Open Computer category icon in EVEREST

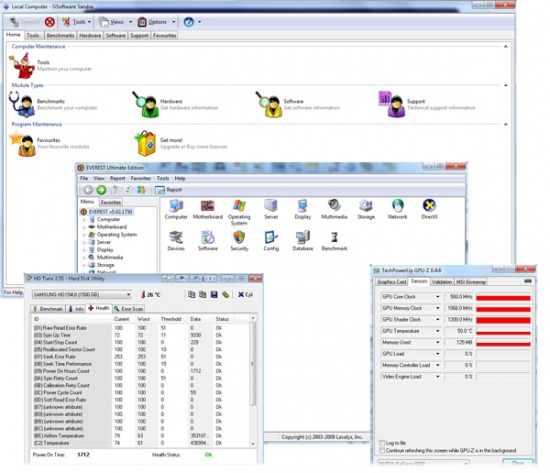tap(176, 206)
